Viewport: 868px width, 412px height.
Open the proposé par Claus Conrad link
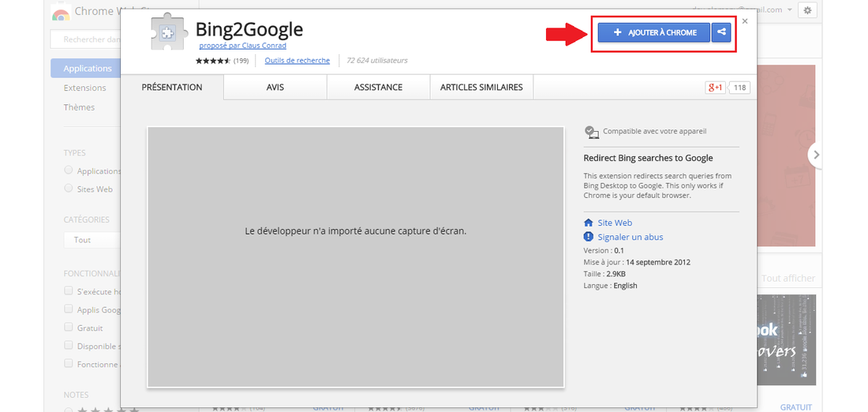[242, 46]
